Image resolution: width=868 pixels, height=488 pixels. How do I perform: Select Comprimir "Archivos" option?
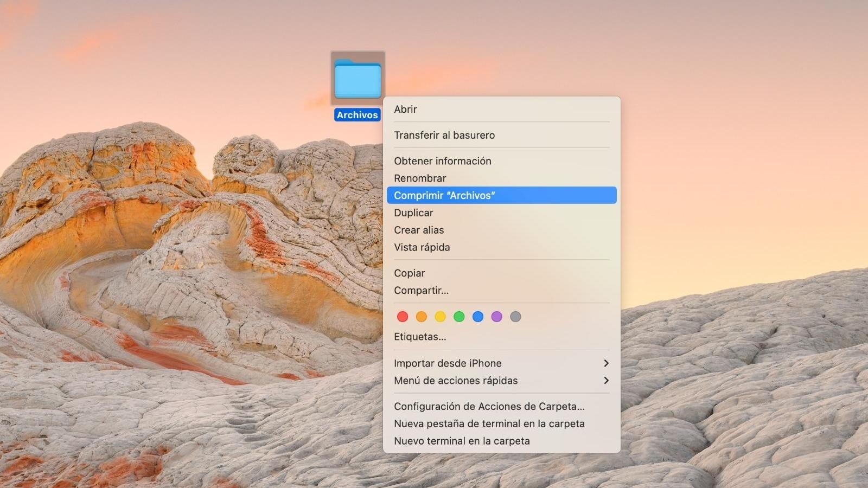click(x=444, y=195)
